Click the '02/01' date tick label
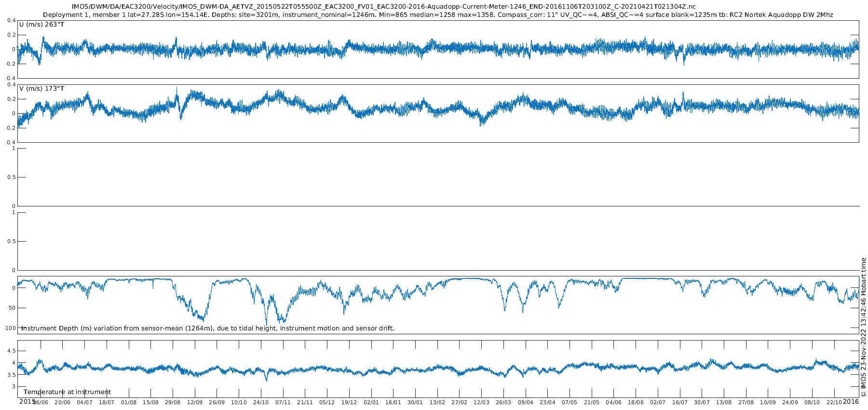Screen dimensions: 868x410 click(x=371, y=402)
